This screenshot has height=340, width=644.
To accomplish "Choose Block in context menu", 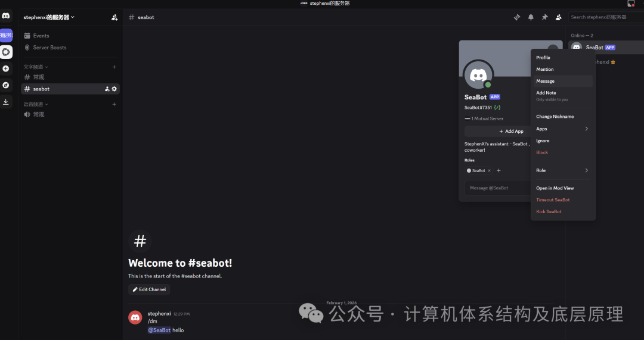I will click(x=563, y=152).
